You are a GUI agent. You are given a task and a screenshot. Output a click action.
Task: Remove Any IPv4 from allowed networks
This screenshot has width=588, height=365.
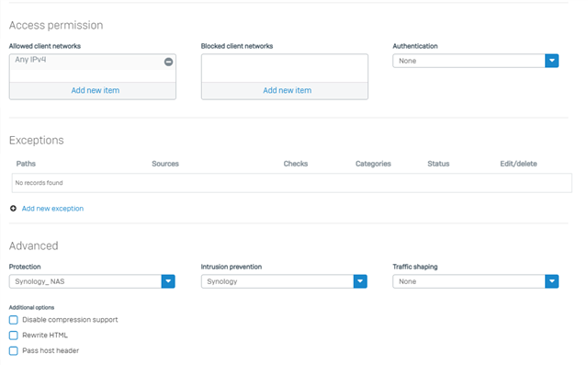click(x=168, y=62)
